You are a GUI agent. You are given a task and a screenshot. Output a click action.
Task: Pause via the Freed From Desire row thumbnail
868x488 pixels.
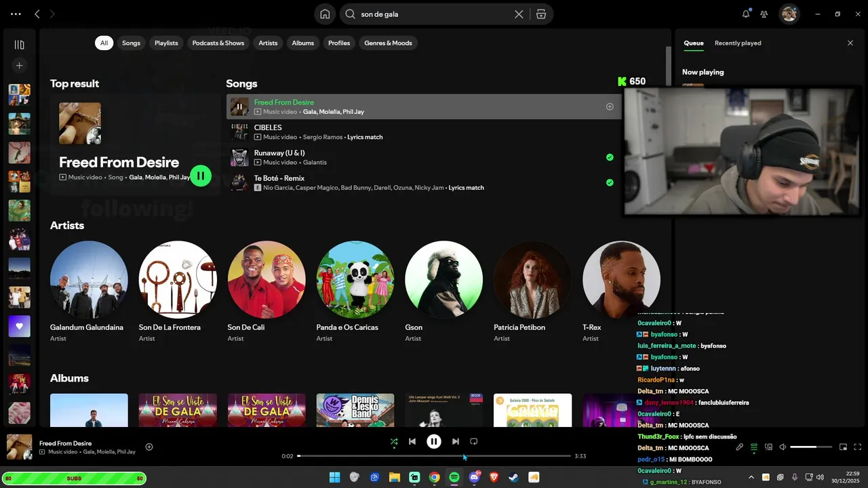coord(239,106)
